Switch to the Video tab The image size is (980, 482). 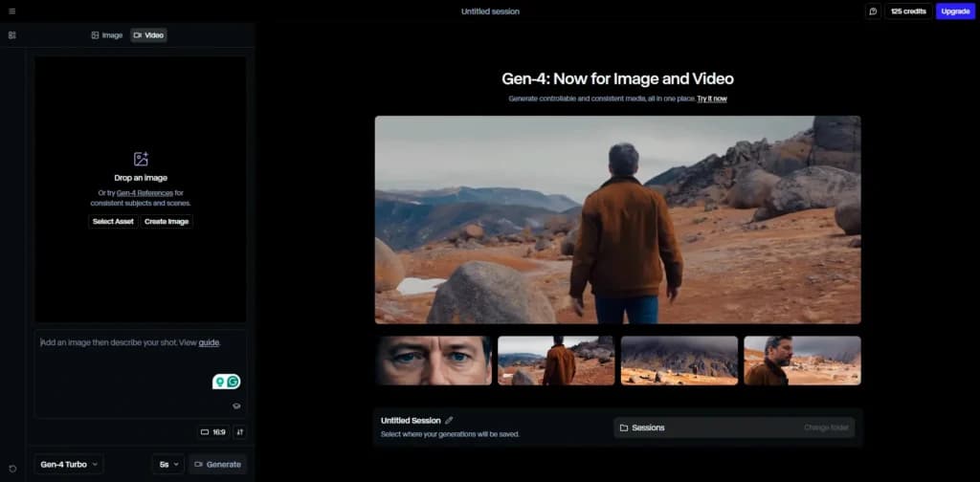(x=148, y=35)
